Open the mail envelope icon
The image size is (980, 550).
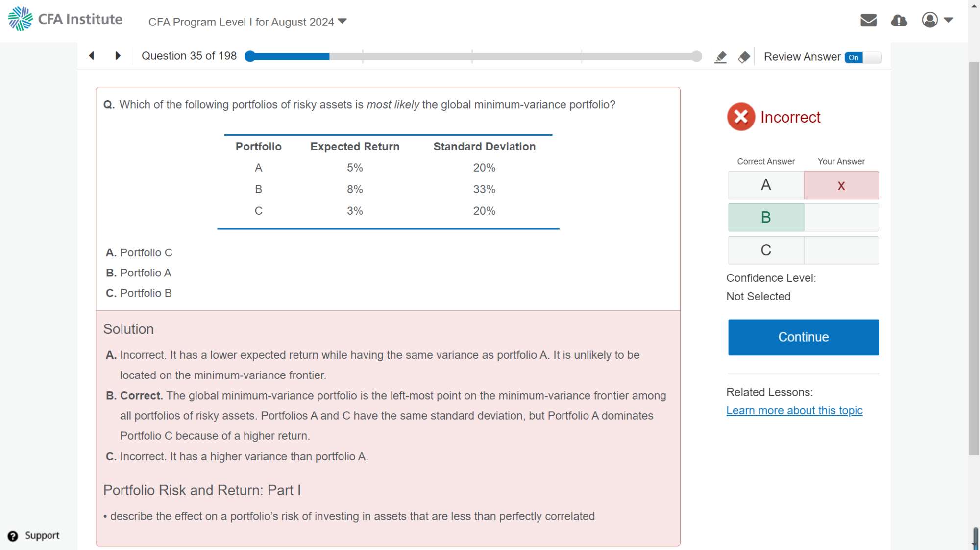[x=868, y=20]
